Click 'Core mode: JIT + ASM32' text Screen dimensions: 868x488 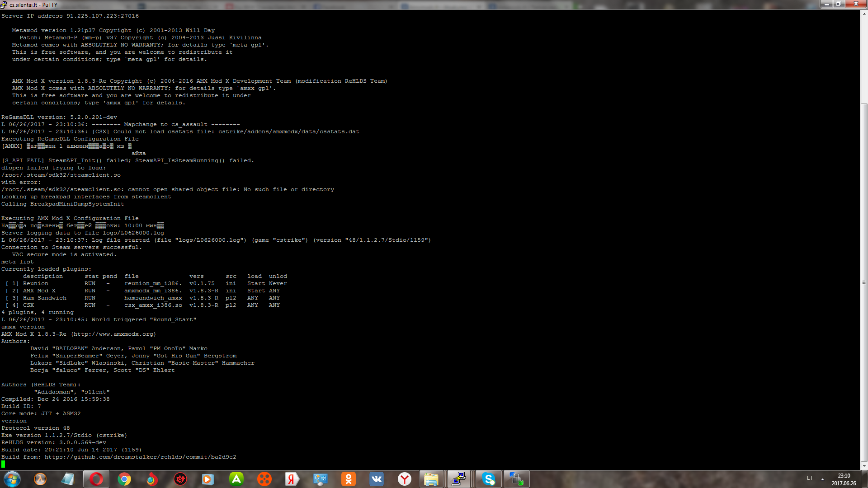41,413
